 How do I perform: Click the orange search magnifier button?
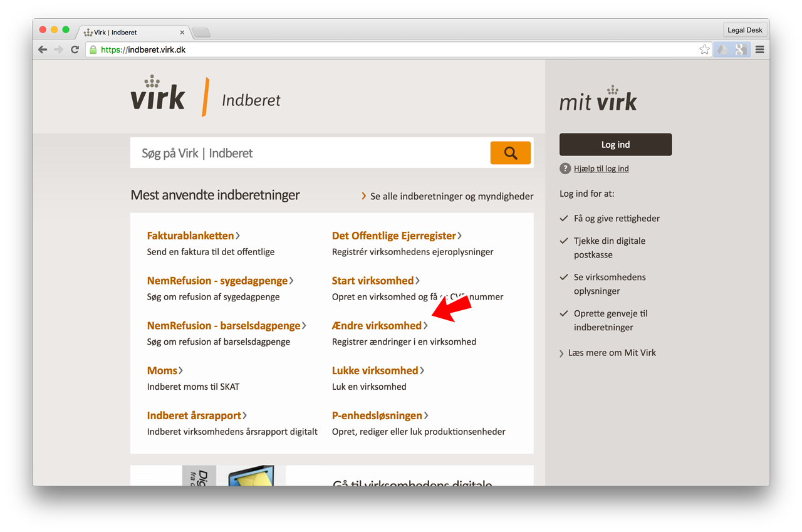click(x=510, y=153)
